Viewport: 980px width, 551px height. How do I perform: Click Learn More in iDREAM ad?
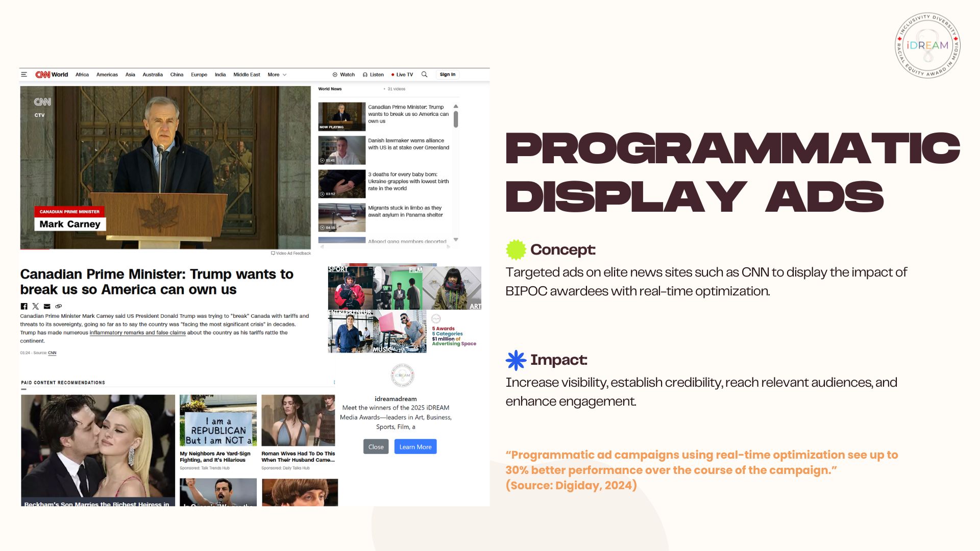pos(415,446)
